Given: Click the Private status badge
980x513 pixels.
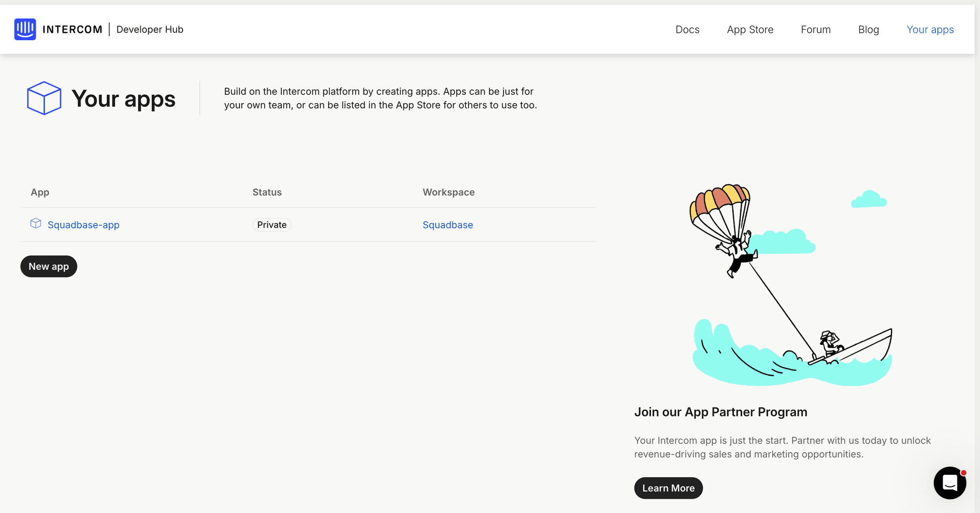Looking at the screenshot, I should (x=271, y=225).
